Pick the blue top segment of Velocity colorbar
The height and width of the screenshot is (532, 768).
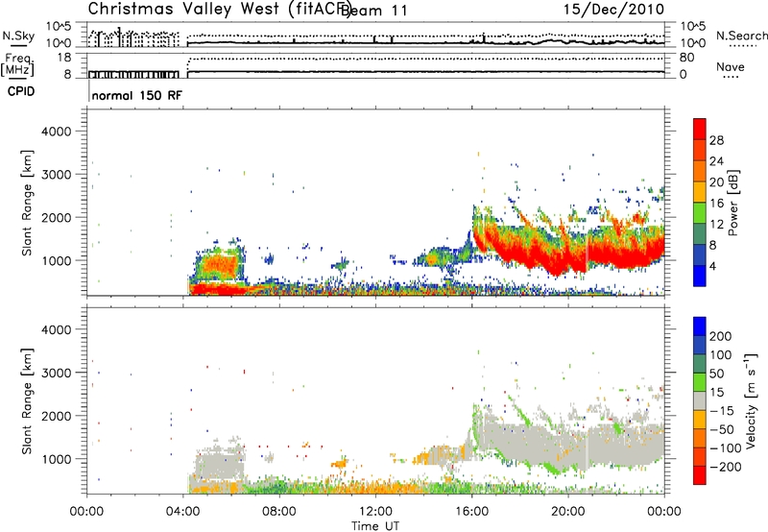[x=700, y=326]
